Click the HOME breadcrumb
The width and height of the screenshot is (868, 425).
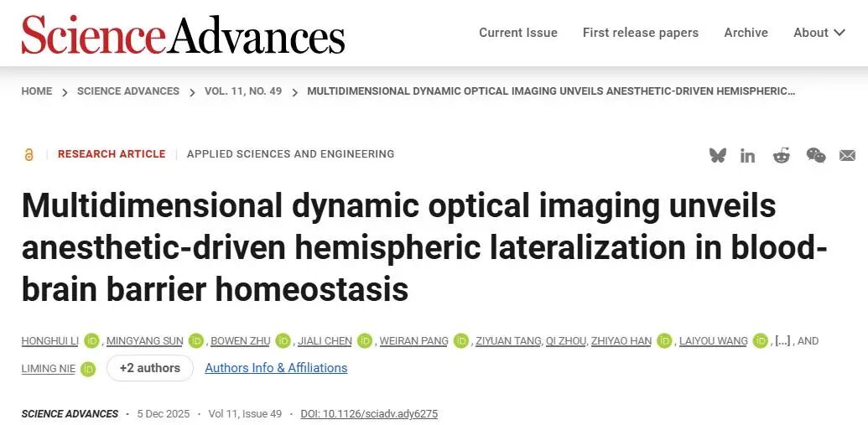coord(37,91)
